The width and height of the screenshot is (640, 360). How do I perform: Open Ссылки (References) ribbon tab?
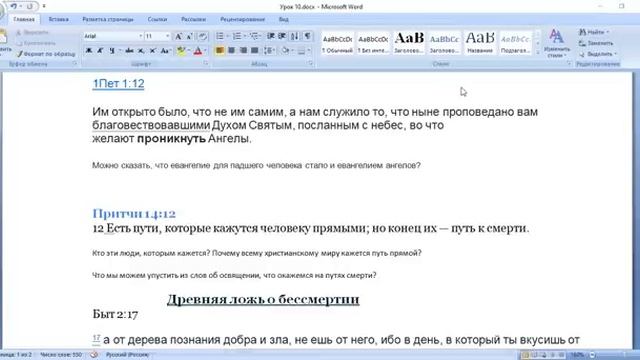click(157, 19)
